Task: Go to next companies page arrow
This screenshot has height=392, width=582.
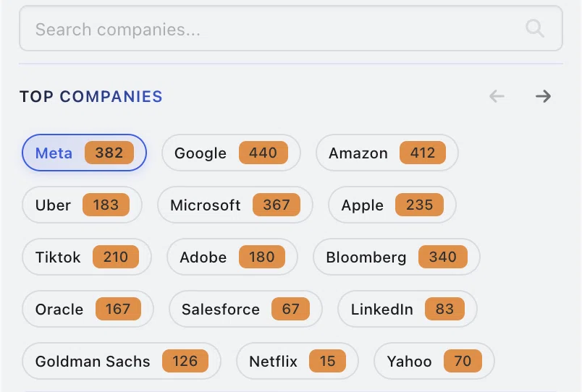Action: click(543, 96)
